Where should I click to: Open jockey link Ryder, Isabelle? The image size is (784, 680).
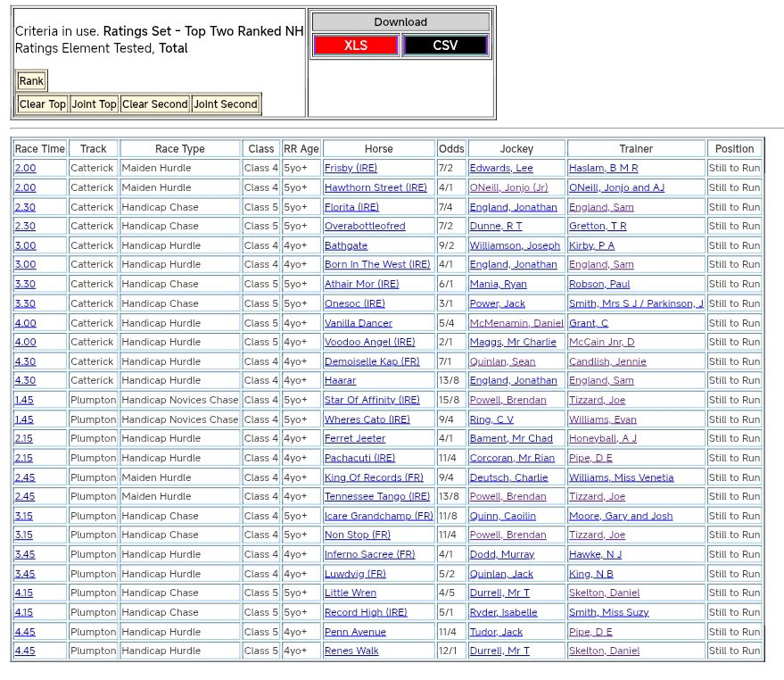[503, 612]
